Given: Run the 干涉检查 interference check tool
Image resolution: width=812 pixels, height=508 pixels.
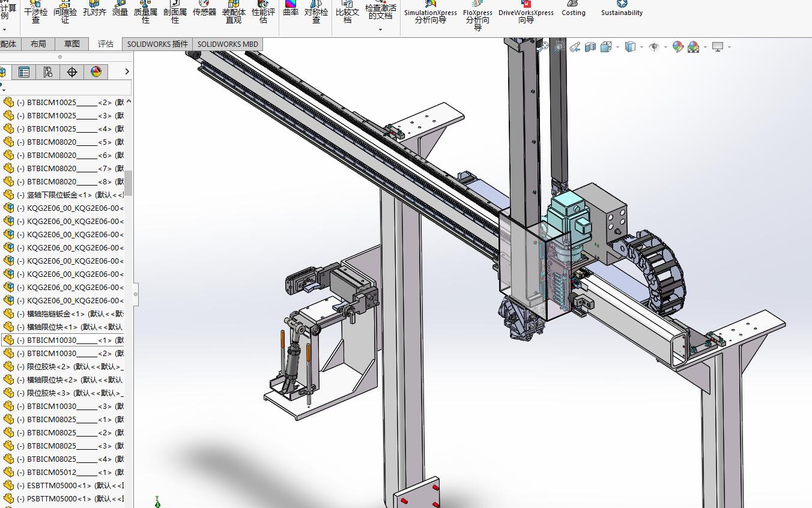Looking at the screenshot, I should pos(35,12).
